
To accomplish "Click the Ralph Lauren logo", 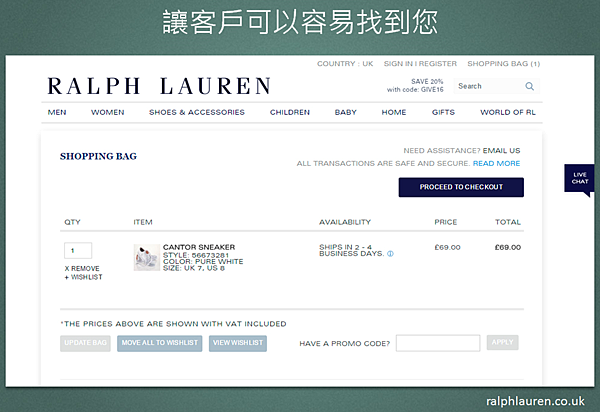I will pyautogui.click(x=159, y=86).
